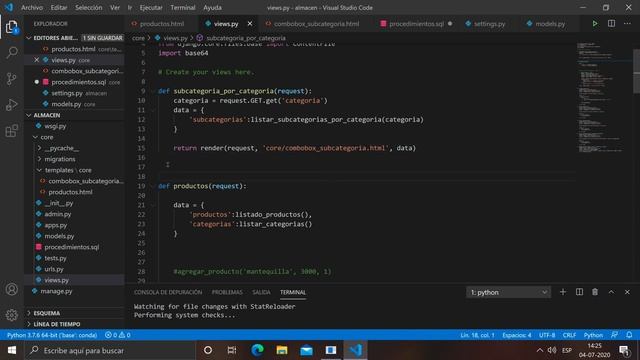The width and height of the screenshot is (640, 360).
Task: Expand the migrations folder
Action: pyautogui.click(x=75, y=159)
